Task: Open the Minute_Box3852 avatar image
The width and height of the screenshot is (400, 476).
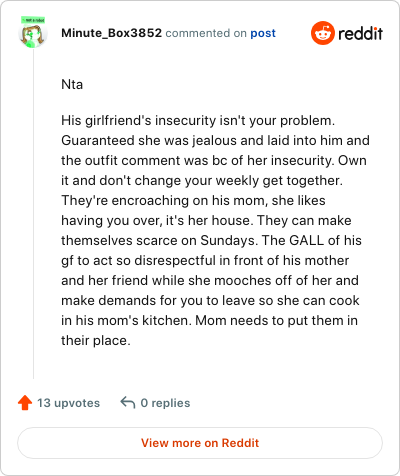Action: coord(33,35)
